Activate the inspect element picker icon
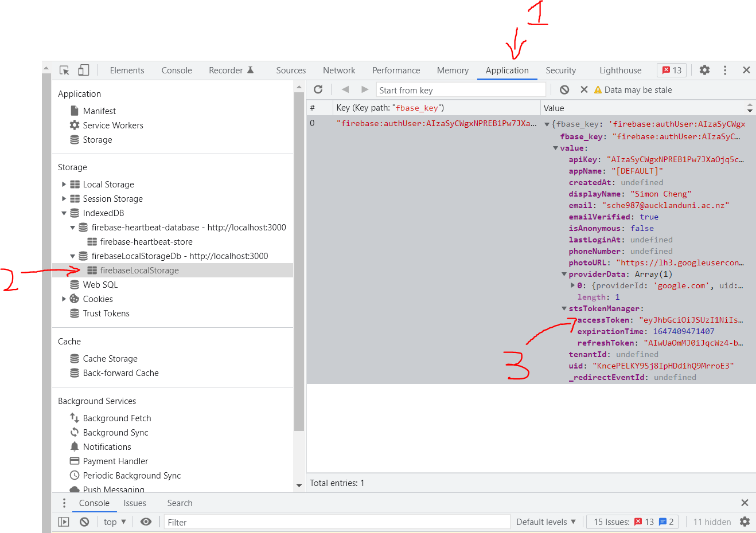This screenshot has width=756, height=533. 65,70
